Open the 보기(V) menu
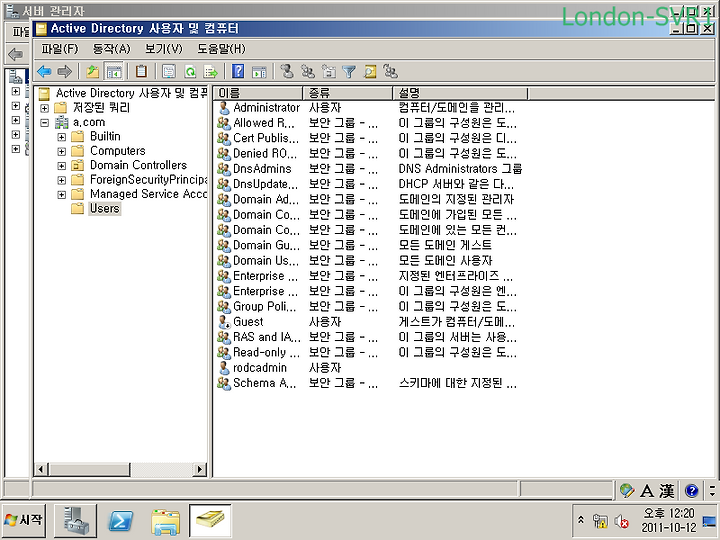The image size is (720, 540). [x=163, y=49]
